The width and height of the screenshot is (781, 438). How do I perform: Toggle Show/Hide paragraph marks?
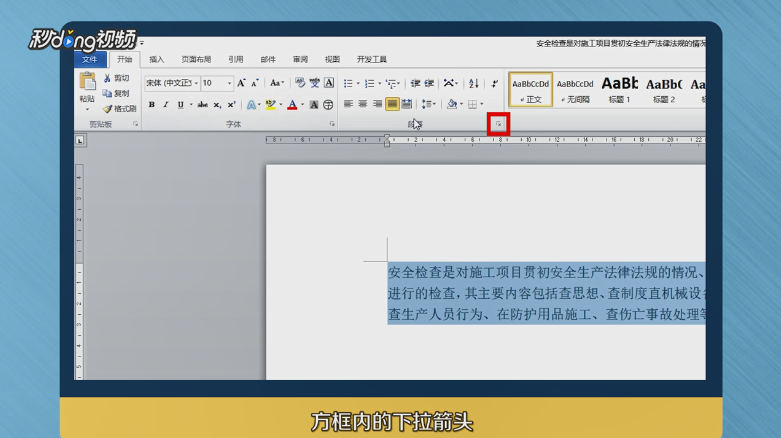[x=495, y=83]
